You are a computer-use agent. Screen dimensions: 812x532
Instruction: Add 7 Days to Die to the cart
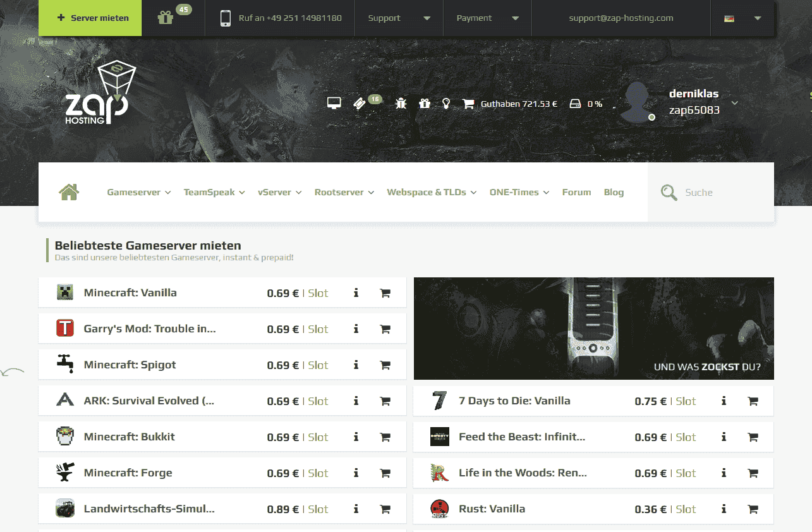pos(753,401)
